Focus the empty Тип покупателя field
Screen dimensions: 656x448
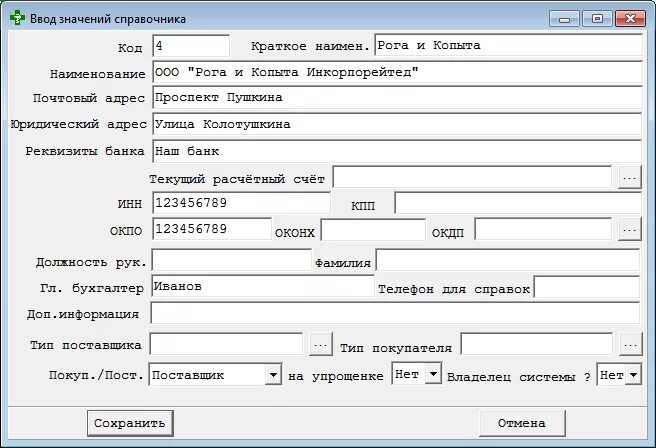pyautogui.click(x=537, y=344)
